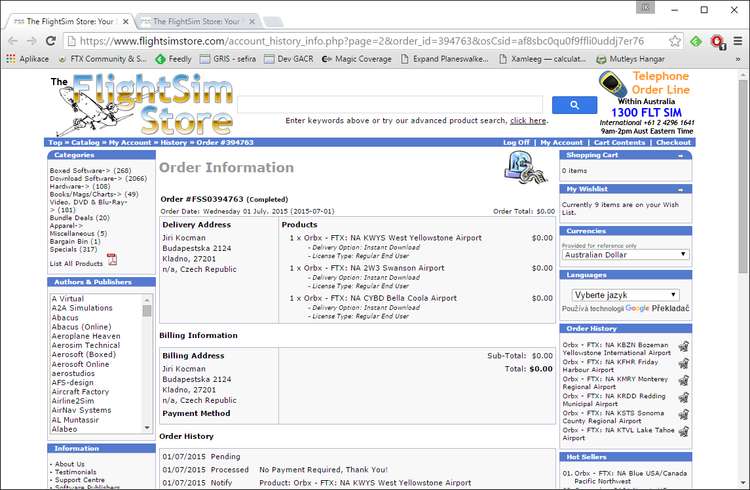
Task: Click KWYS West Yellowstone Airport product
Action: click(x=393, y=238)
